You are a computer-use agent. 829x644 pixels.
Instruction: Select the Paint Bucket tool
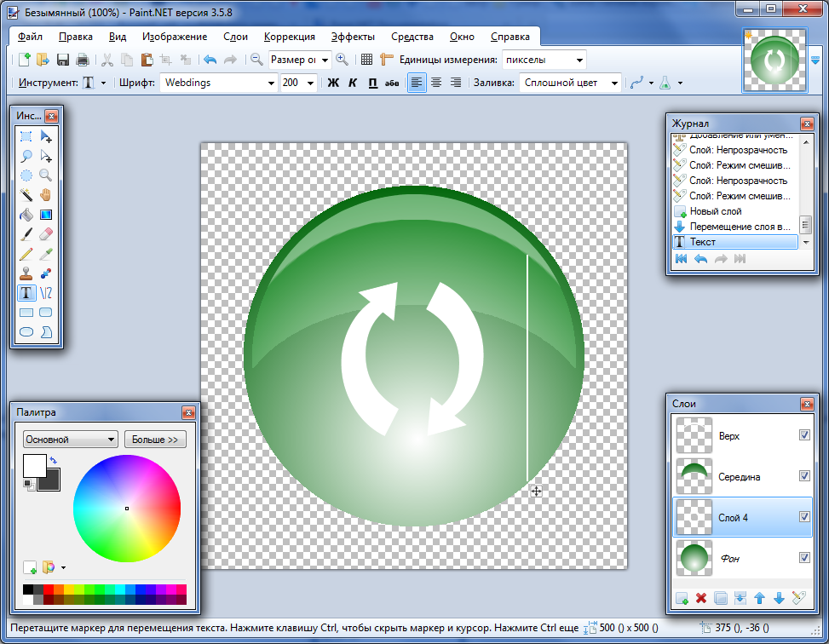point(26,215)
